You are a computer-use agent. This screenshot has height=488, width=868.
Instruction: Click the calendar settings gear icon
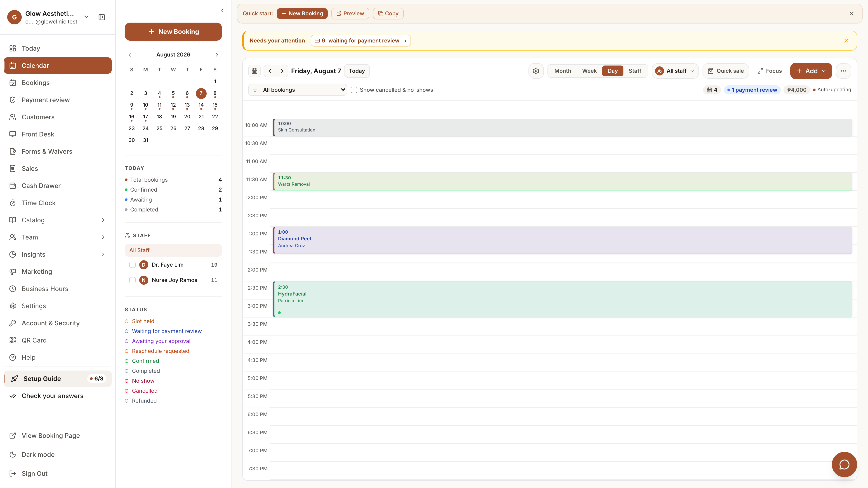click(536, 71)
